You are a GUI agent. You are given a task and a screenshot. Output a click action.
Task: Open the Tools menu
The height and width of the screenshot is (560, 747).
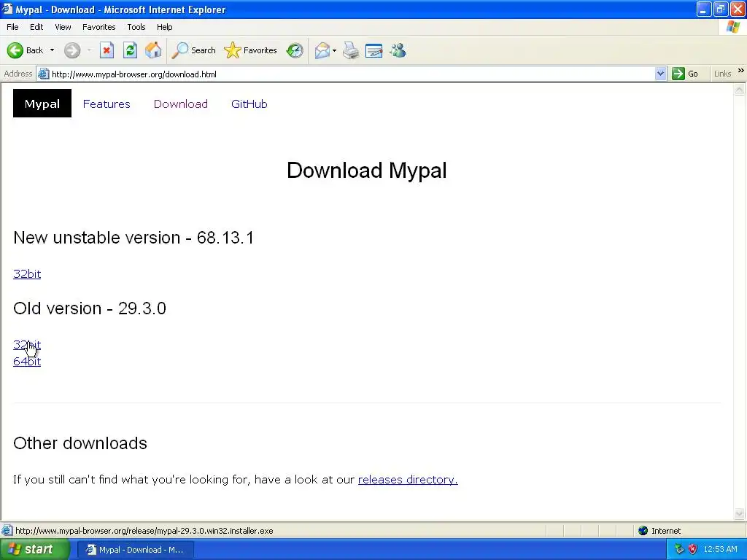coord(136,27)
